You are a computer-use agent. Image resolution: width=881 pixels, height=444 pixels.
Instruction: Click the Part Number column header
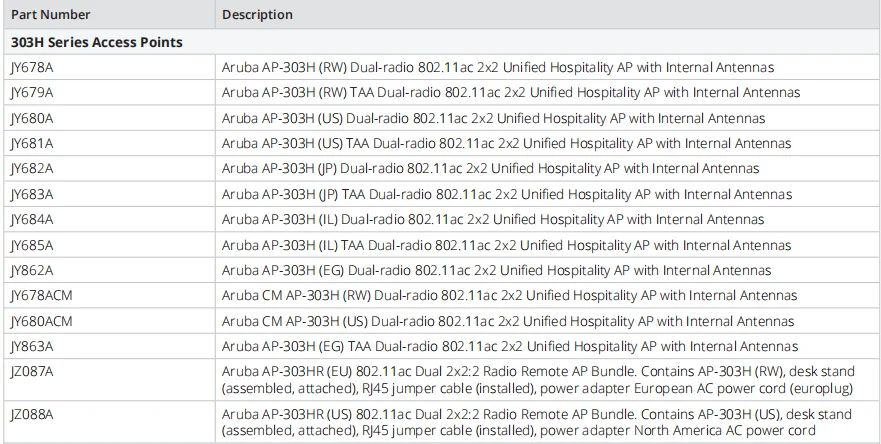(50, 15)
